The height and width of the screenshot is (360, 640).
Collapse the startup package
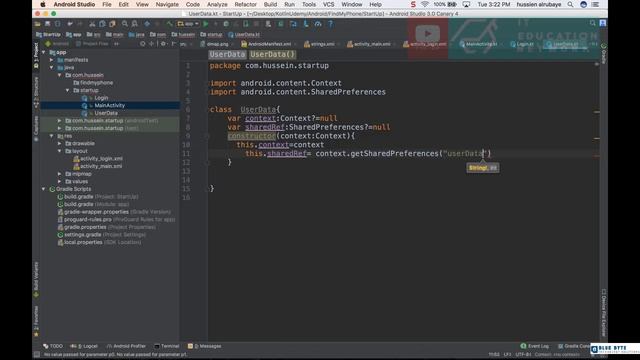point(68,90)
